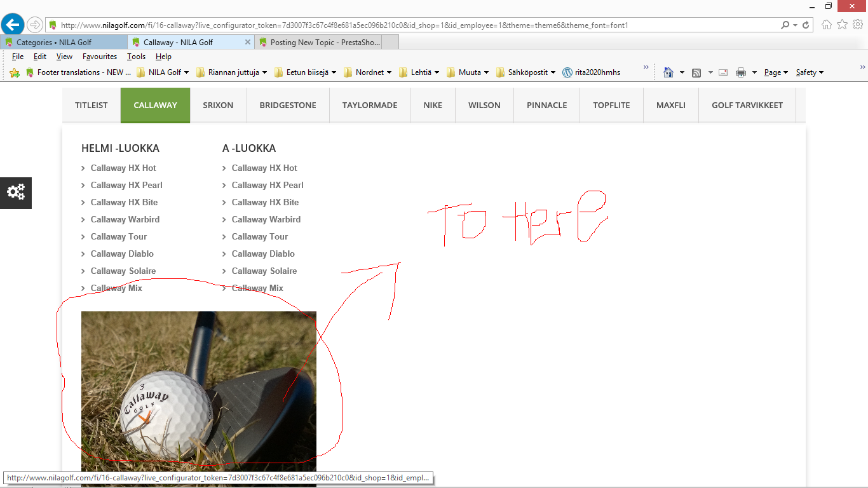Click the magnifier search icon in address bar
The image size is (868, 488).
coord(785,25)
